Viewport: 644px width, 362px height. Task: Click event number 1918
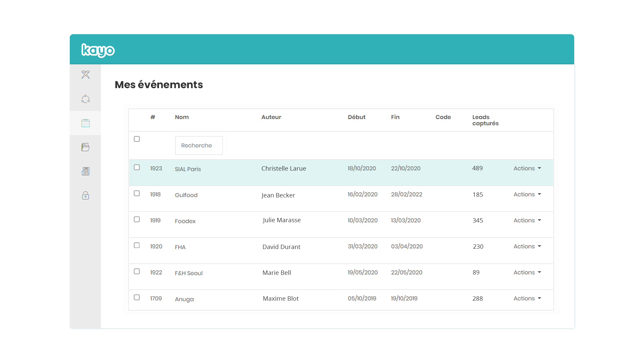155,194
